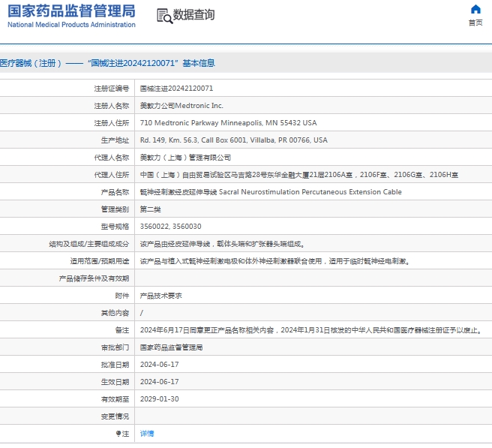Click the 审批部门 label

pos(115,347)
